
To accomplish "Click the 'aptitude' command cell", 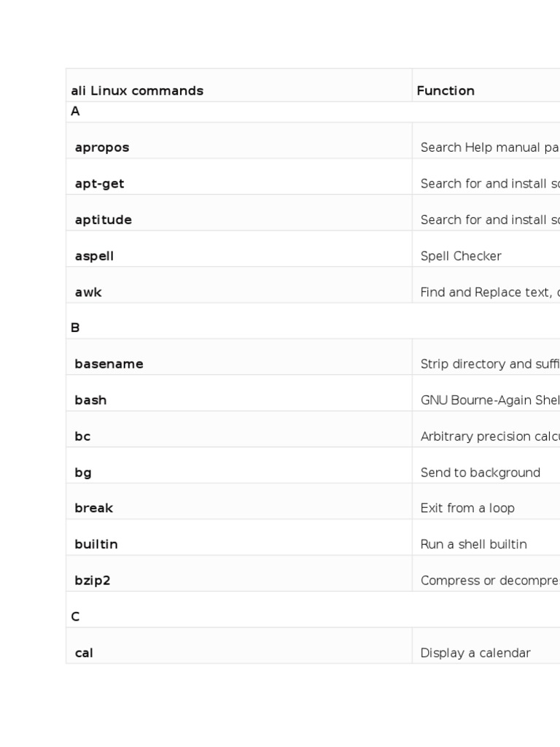I will point(103,220).
